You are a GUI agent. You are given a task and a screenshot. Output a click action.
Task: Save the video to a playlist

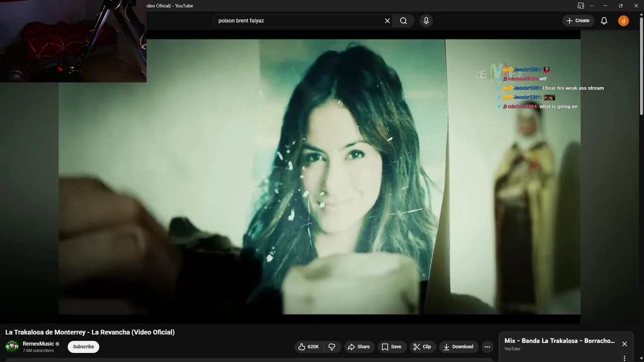[x=391, y=346]
